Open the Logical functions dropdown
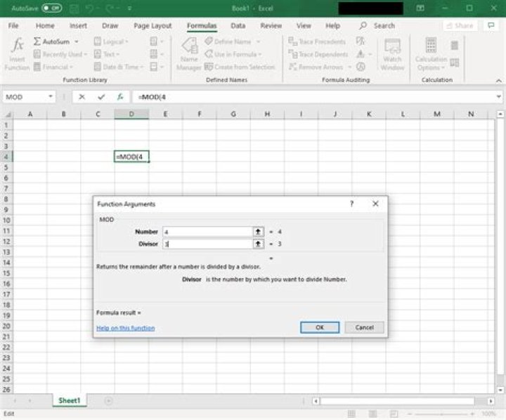Viewport: 506px width, 420px height. point(111,41)
